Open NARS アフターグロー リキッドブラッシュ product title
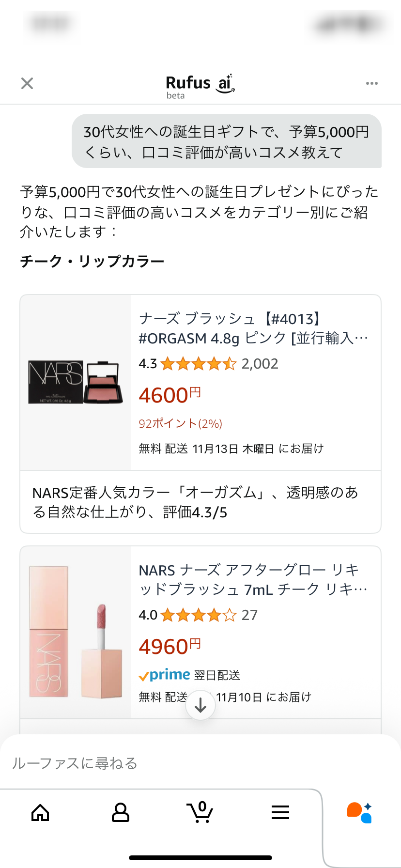 pos(253,580)
